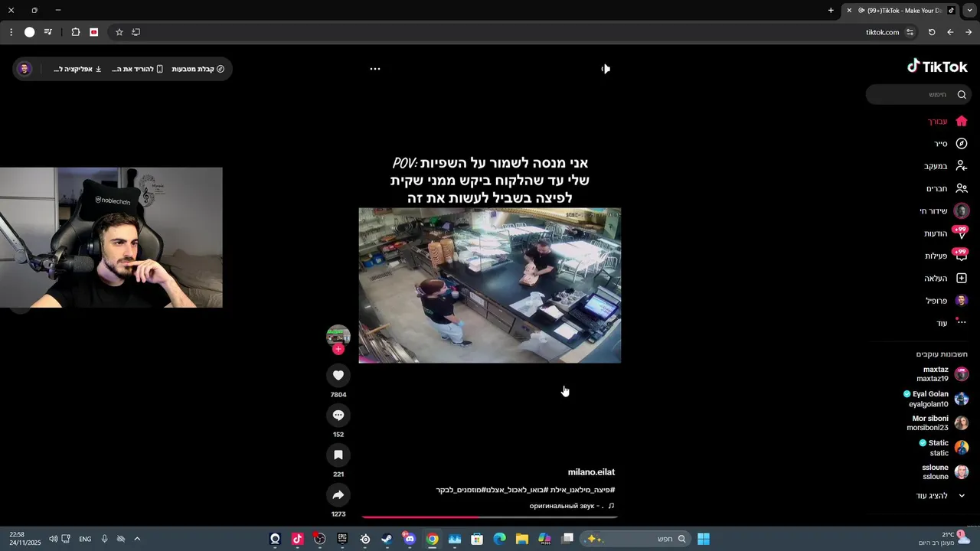
Task: Switch the ENG input language
Action: 85,539
